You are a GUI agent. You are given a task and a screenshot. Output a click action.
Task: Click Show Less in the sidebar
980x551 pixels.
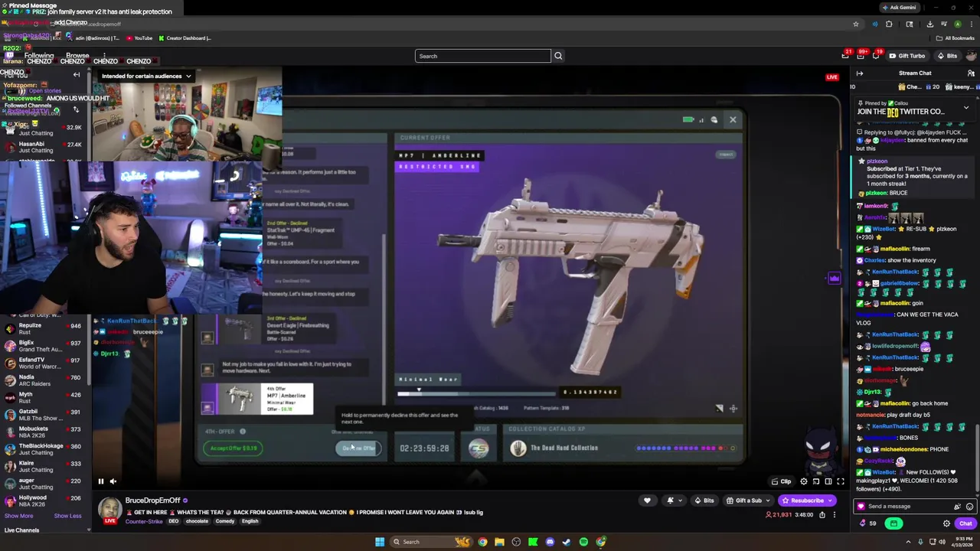pyautogui.click(x=67, y=516)
